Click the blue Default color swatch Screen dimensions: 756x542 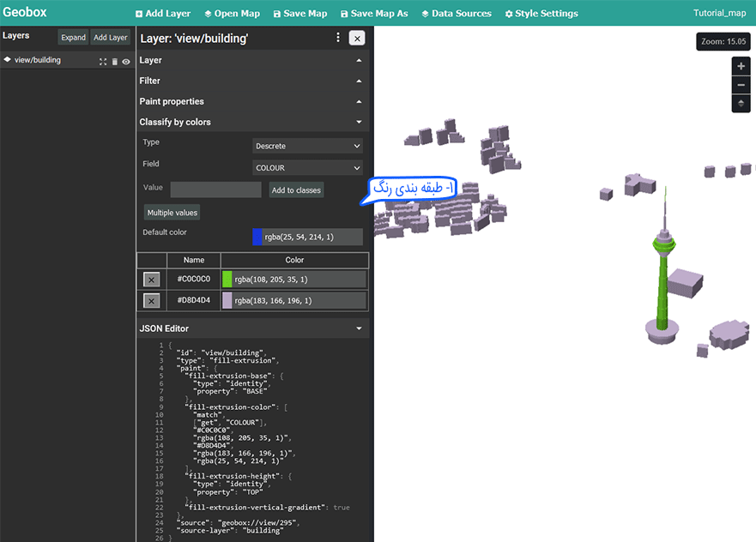(257, 237)
